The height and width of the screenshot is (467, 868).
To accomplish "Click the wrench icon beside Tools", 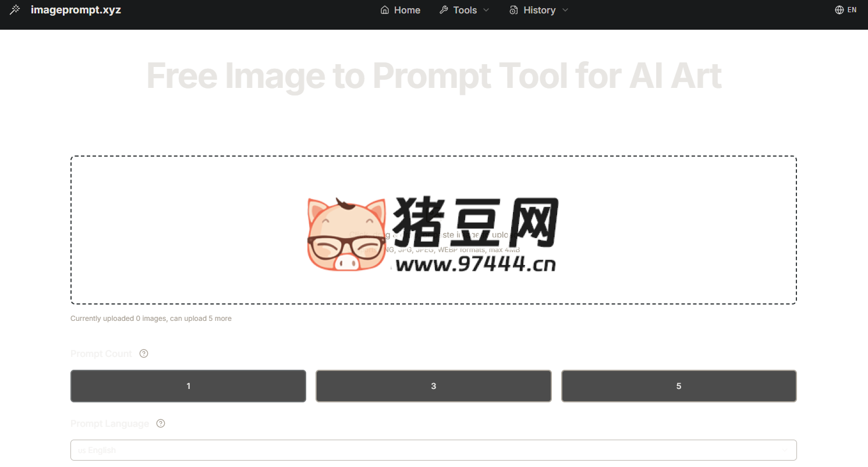I will click(444, 10).
